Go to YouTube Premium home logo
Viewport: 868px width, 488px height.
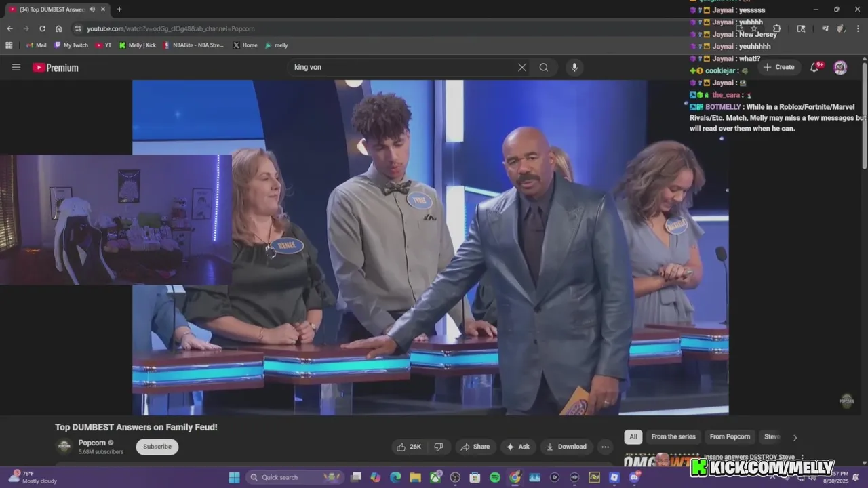tap(56, 68)
